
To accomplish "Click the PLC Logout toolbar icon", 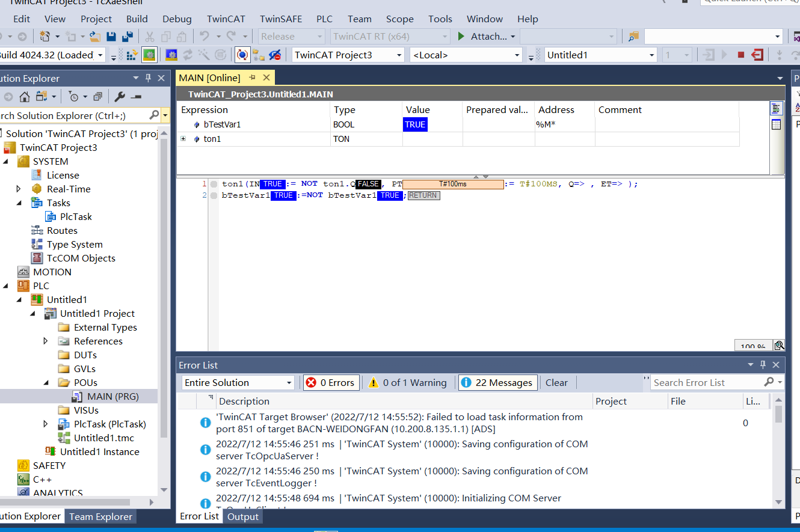I will point(757,55).
